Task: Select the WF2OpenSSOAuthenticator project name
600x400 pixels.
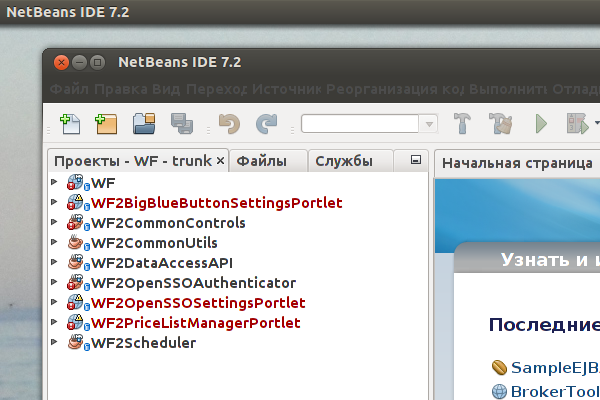Action: 194,283
